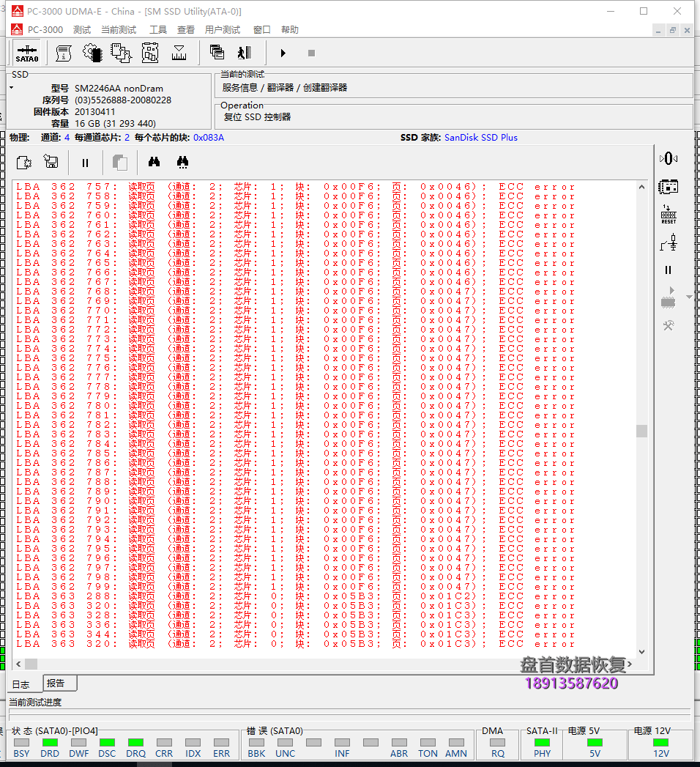Click log line LBA 362 768
This screenshot has width=700, height=767.
pyautogui.click(x=296, y=292)
